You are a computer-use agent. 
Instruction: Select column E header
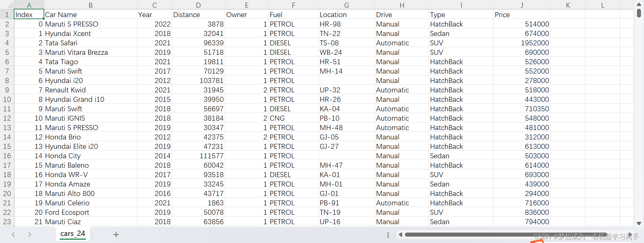(x=247, y=5)
